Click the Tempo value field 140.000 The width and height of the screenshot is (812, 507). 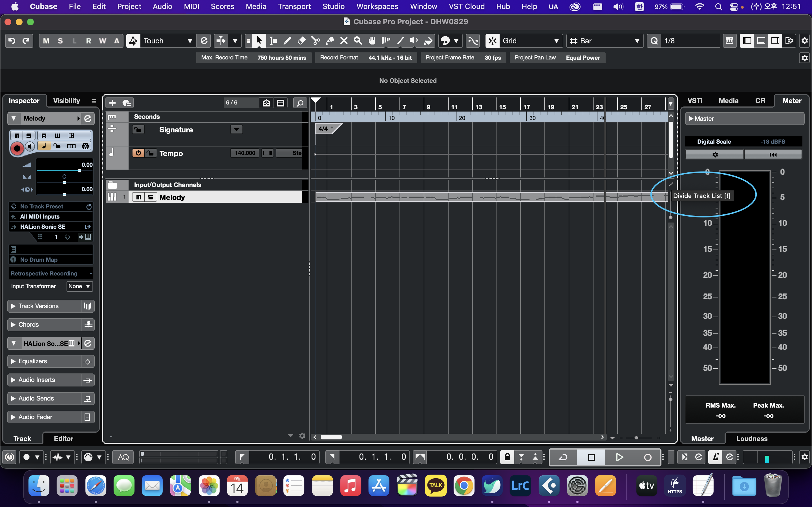tap(245, 153)
